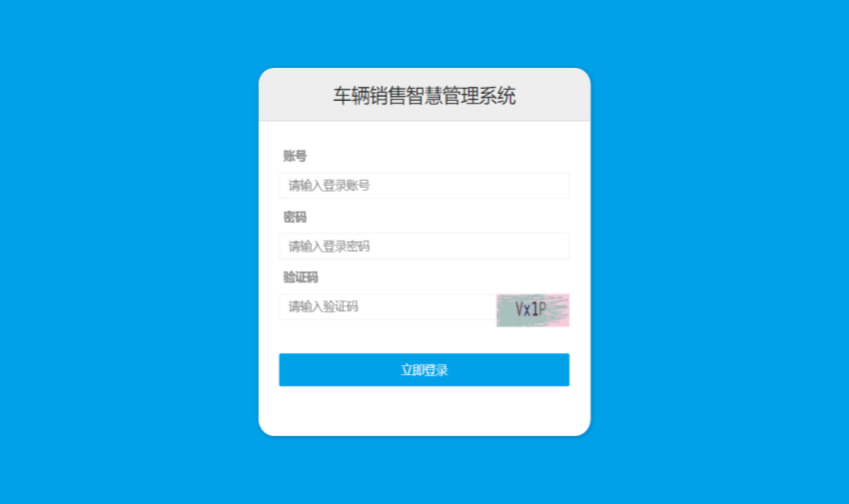Click the gray header bar of login card
Screen dimensions: 849x504
click(x=424, y=95)
